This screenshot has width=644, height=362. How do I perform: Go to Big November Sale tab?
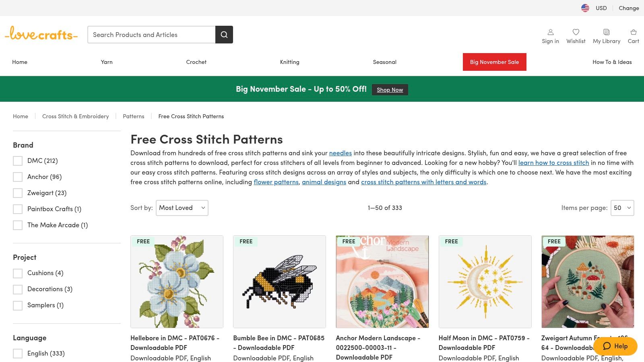(494, 62)
